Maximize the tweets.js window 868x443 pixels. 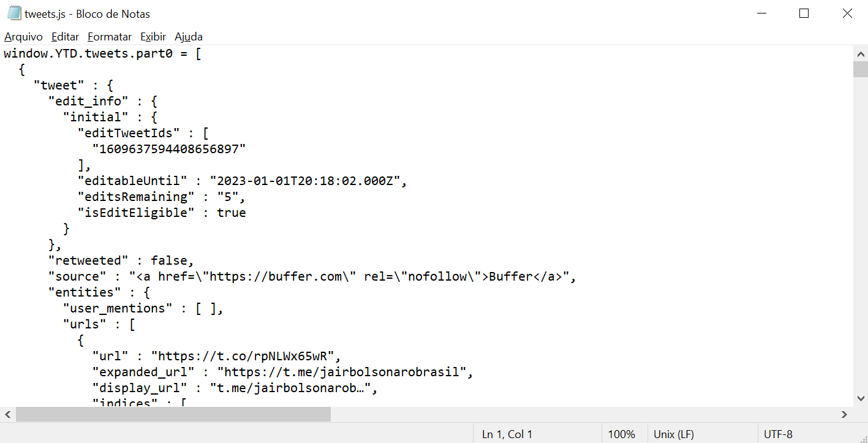pos(804,13)
